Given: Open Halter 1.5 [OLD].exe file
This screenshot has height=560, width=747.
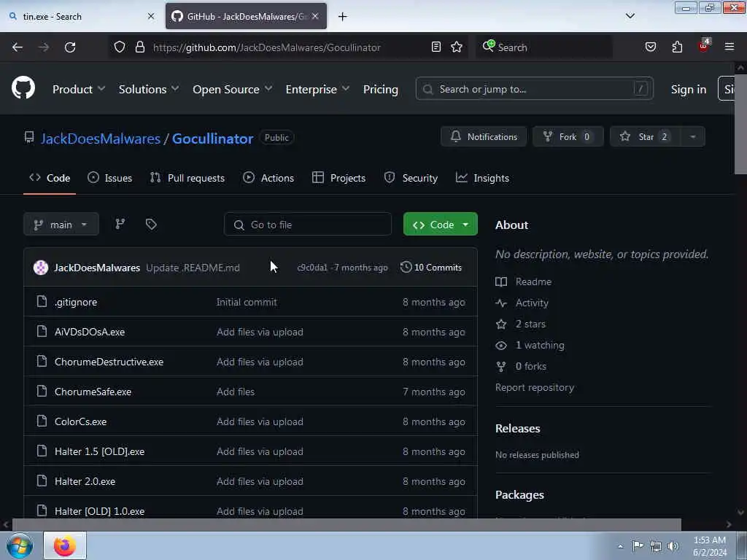Looking at the screenshot, I should [99, 451].
